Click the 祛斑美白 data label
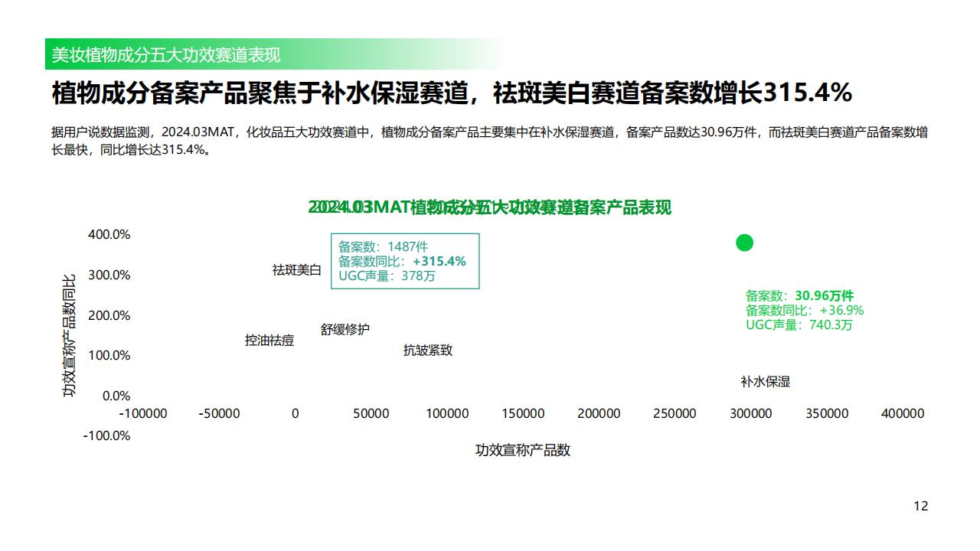This screenshot has height=551, width=980. 297,269
